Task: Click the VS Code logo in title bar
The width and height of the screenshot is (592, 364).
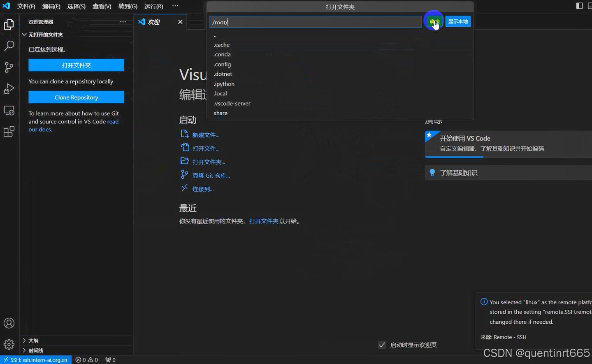Action: point(6,6)
